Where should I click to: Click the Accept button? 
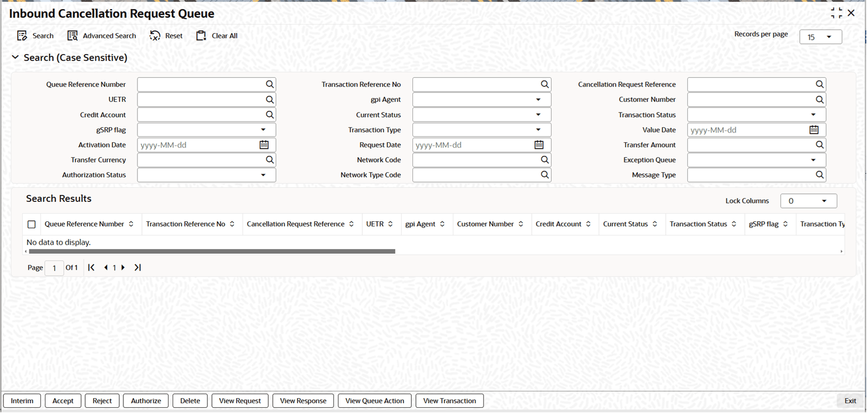click(63, 401)
